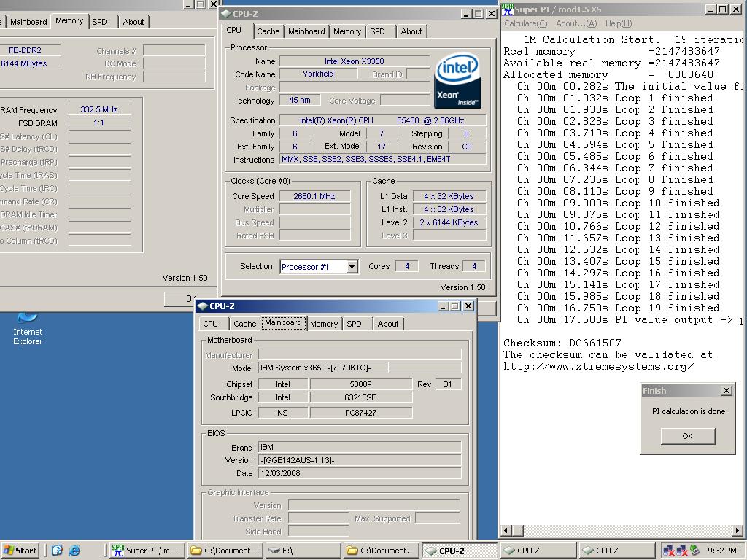Open the Help menu in Super PI
747x560 pixels.
(x=619, y=23)
